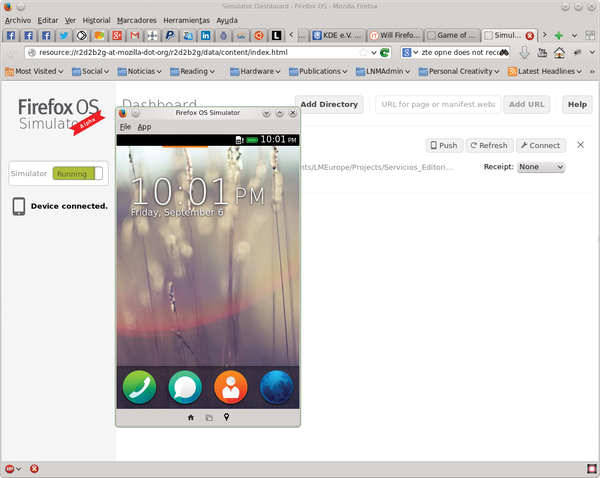The image size is (600, 478).
Task: Open the Archivo menu
Action: point(18,20)
